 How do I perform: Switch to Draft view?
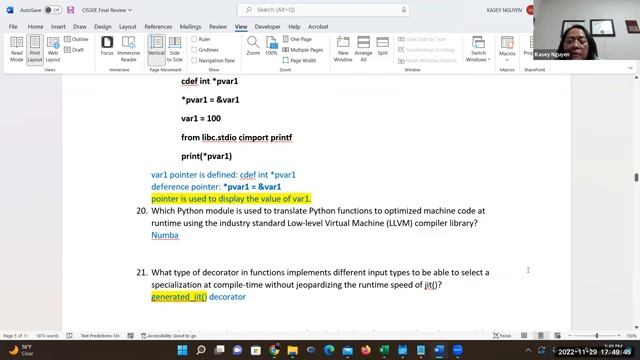74,50
